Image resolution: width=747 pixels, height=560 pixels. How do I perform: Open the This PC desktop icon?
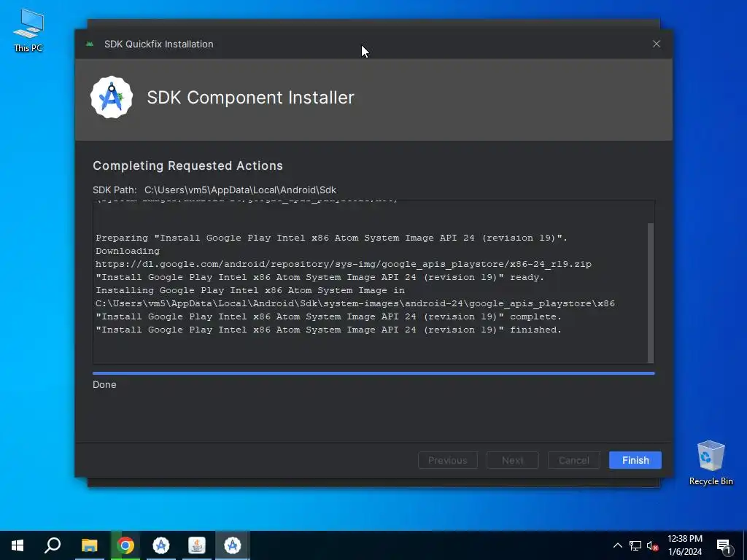[28, 31]
